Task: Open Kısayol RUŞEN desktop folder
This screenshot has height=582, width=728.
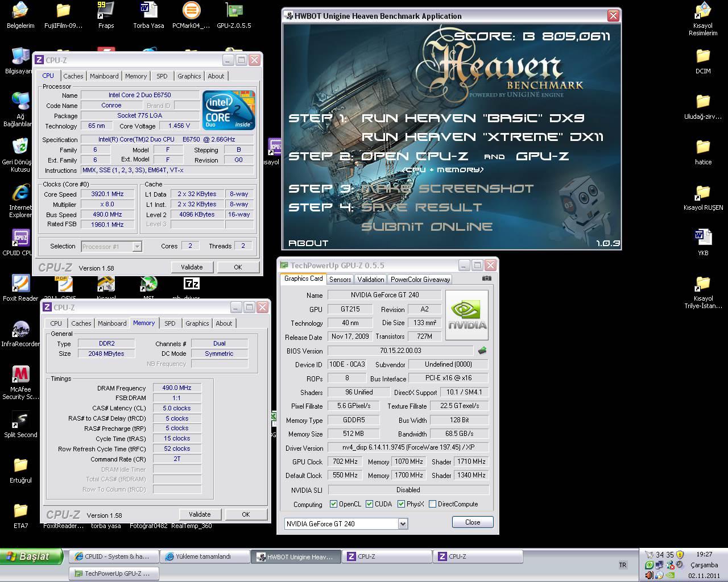Action: [703, 197]
